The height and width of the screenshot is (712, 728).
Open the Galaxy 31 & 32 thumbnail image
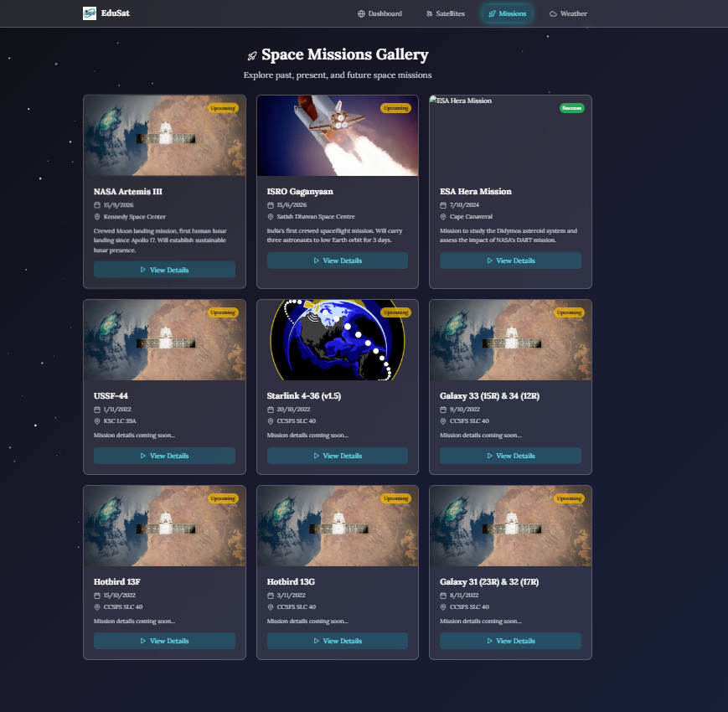(x=510, y=526)
